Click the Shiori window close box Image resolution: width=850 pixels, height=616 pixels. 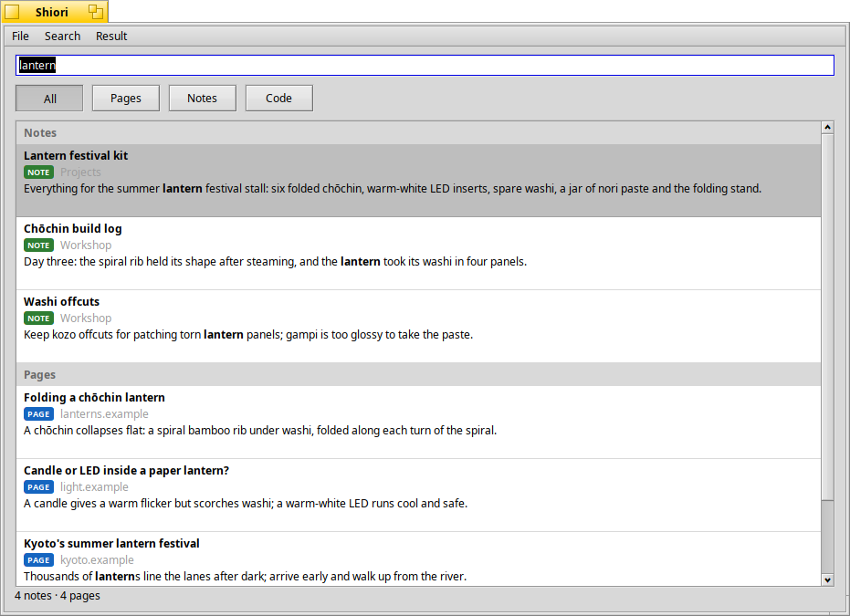click(12, 12)
